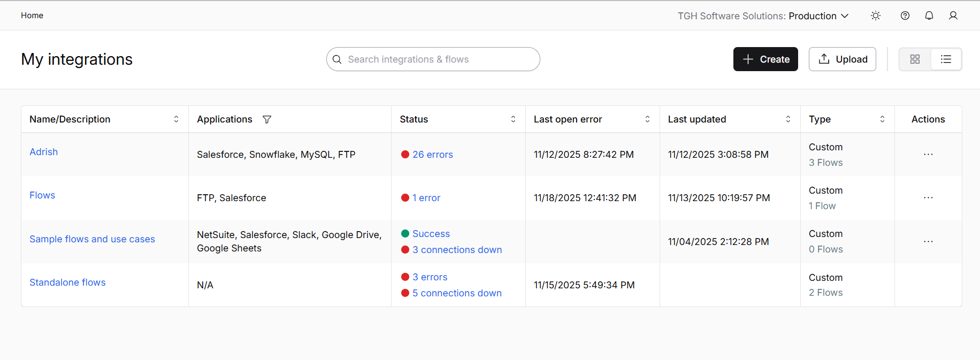Sort by the Last updated column arrows
The width and height of the screenshot is (980, 360).
click(788, 119)
